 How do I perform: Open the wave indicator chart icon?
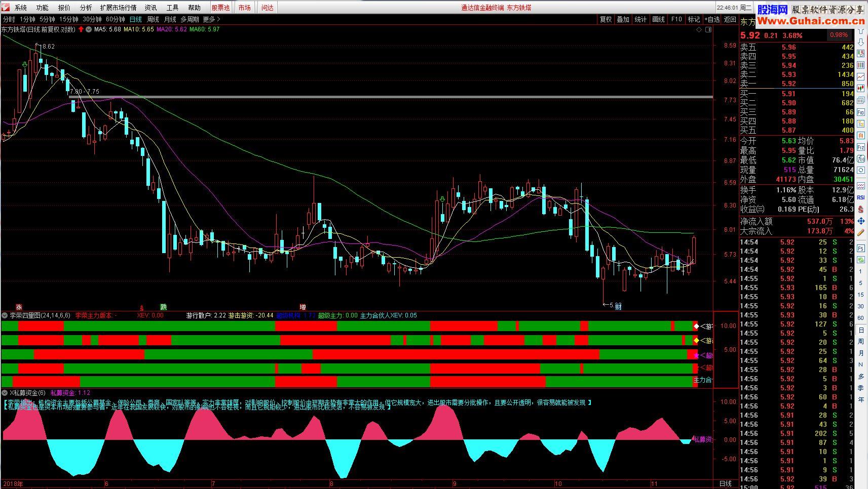pos(860,186)
